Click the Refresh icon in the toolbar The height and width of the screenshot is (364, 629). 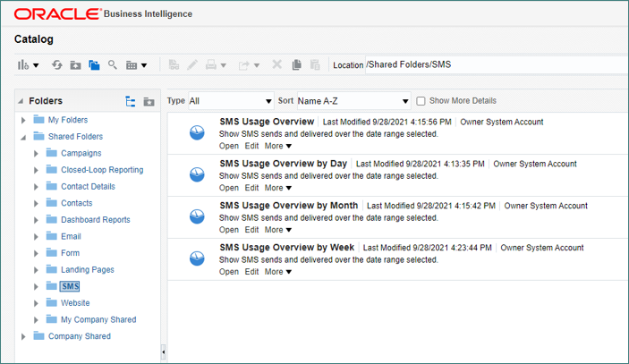[x=57, y=65]
